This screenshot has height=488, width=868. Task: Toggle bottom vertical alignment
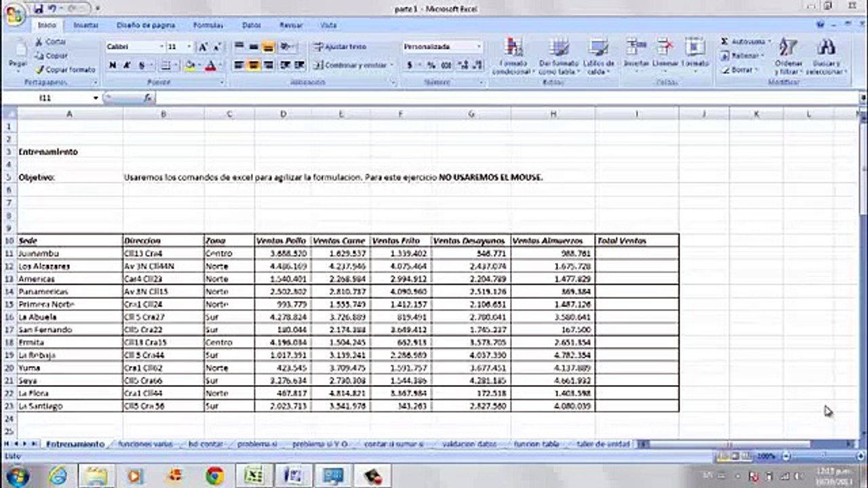pos(268,47)
